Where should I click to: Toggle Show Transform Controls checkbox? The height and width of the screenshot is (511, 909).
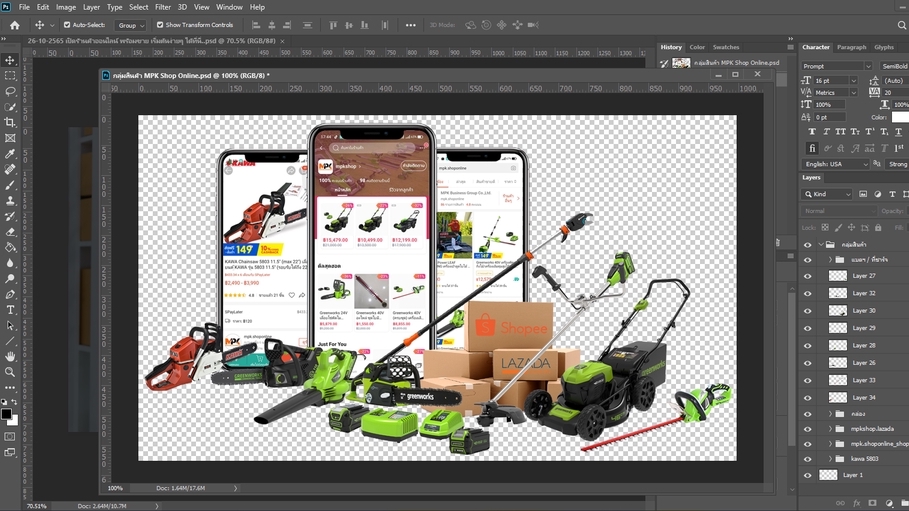pos(160,25)
